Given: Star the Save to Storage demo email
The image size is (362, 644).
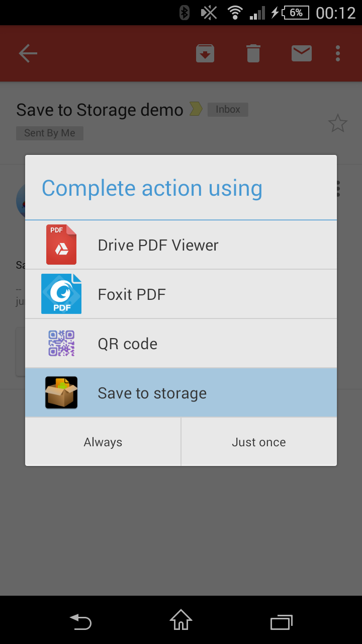Looking at the screenshot, I should 337,123.
